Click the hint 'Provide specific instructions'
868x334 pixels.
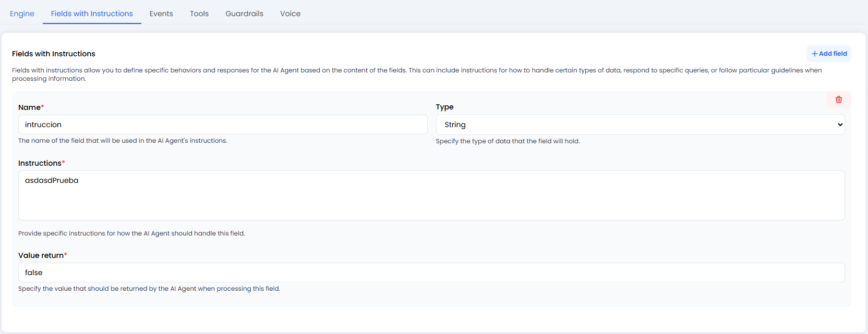131,233
